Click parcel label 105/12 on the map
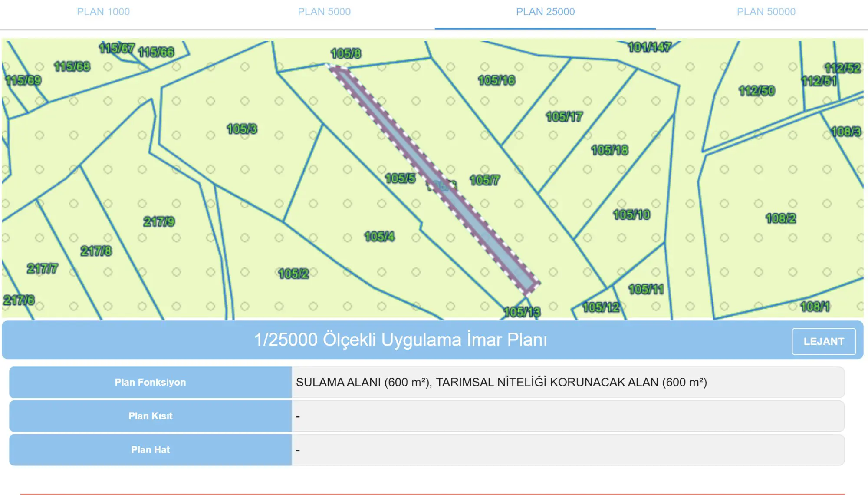 [601, 307]
